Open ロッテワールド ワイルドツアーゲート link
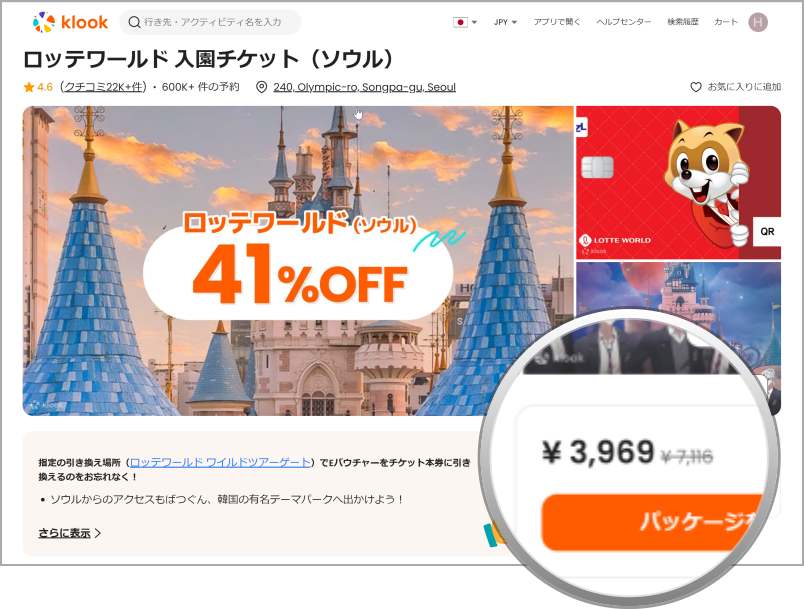 [x=220, y=462]
